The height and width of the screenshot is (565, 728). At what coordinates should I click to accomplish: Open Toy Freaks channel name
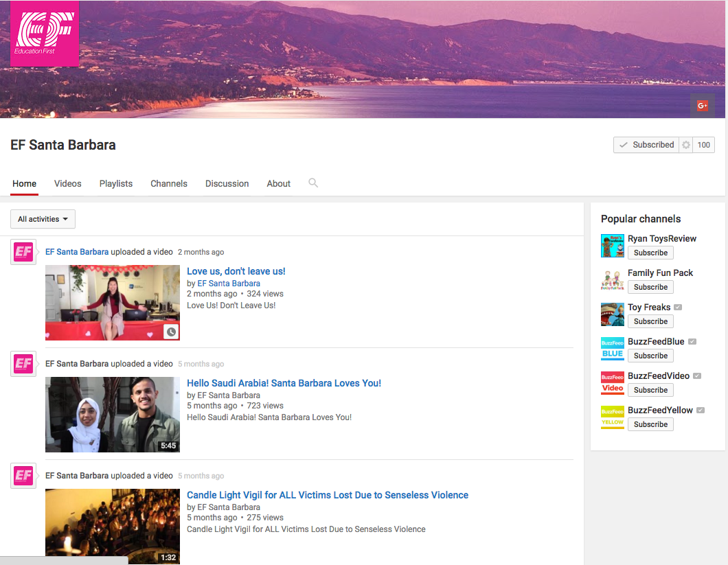[x=649, y=308]
